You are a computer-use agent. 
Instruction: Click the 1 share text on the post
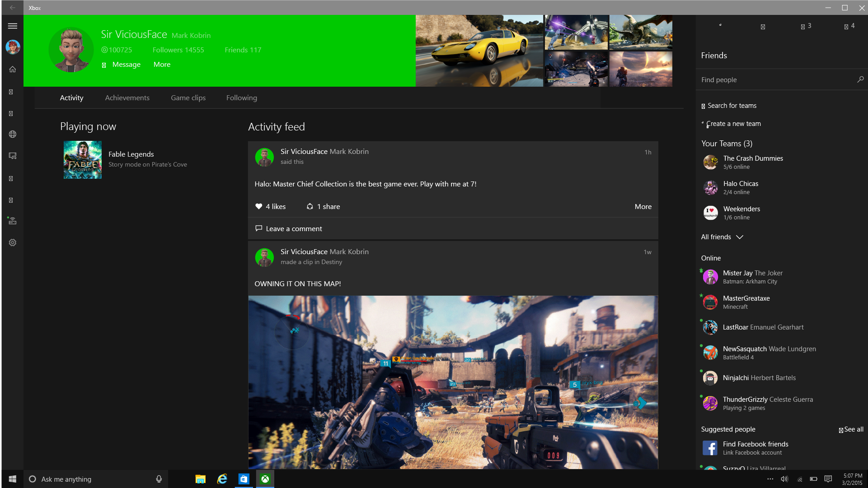pos(328,206)
